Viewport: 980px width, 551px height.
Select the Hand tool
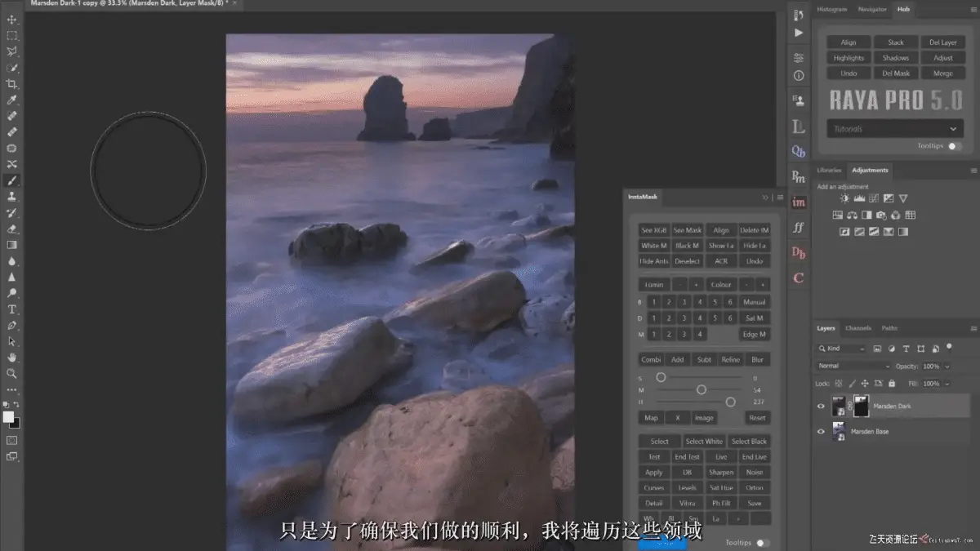(12, 358)
